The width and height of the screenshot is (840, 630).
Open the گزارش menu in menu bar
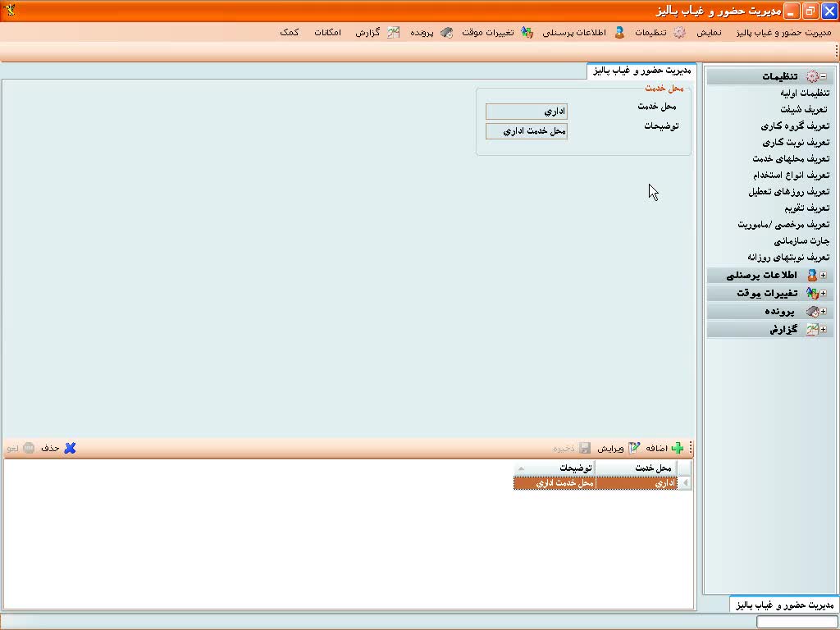pos(367,33)
